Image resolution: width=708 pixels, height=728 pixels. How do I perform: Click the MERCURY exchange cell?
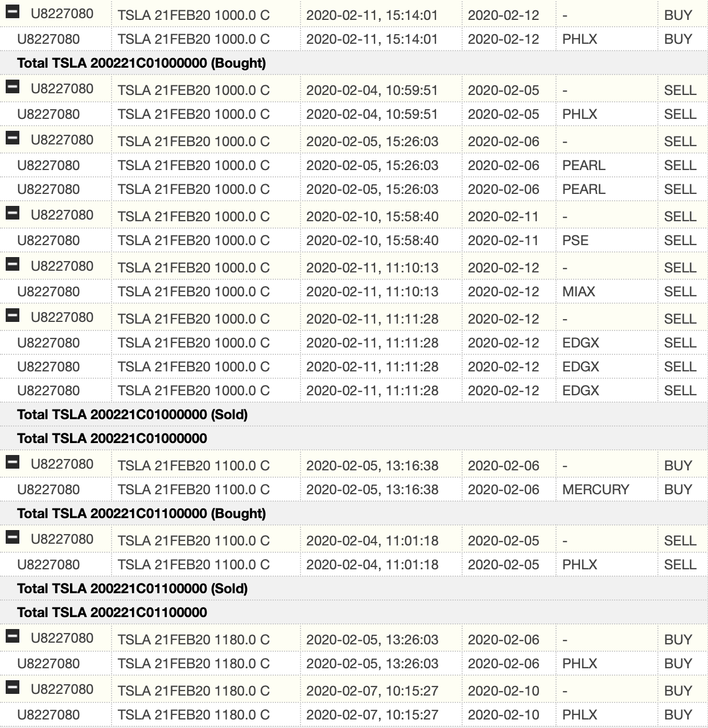coord(595,490)
